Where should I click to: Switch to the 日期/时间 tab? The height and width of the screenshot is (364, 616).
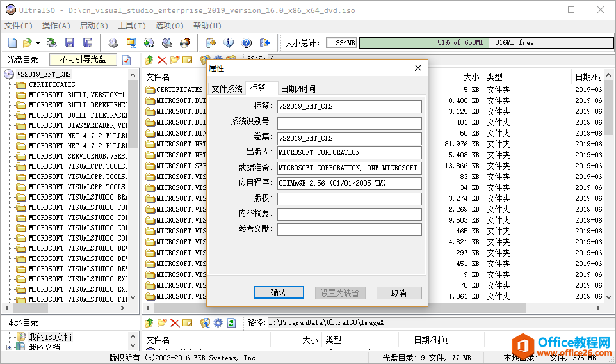[x=298, y=89]
